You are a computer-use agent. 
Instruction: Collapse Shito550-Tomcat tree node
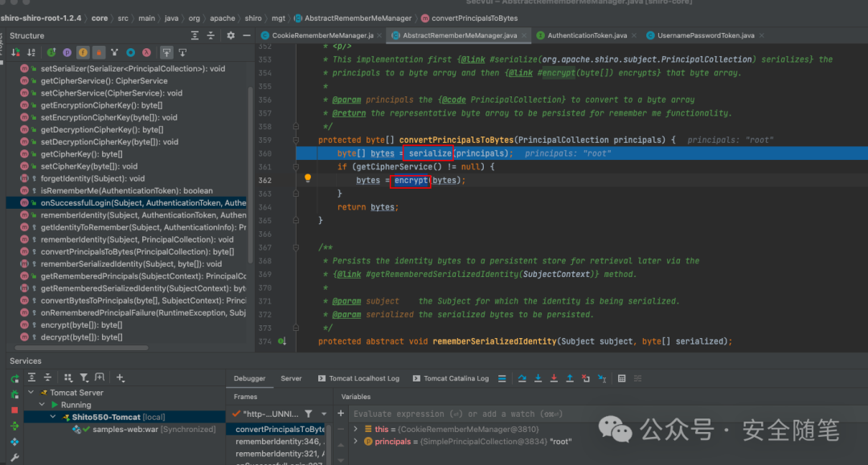click(53, 417)
